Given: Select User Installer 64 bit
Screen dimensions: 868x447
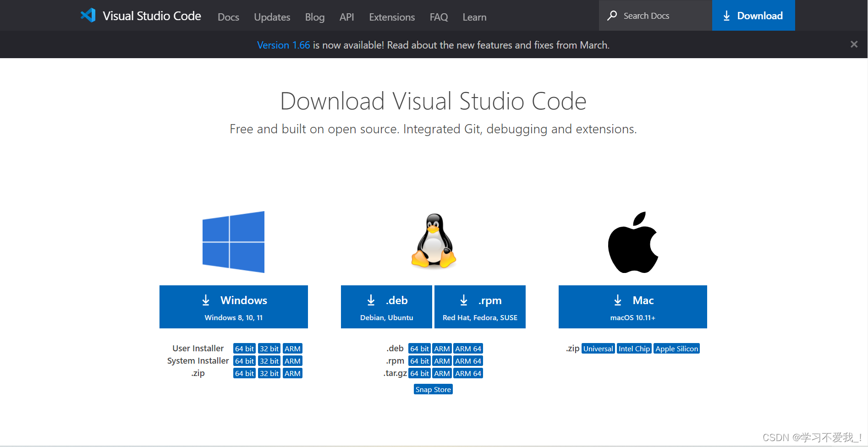Looking at the screenshot, I should tap(244, 349).
